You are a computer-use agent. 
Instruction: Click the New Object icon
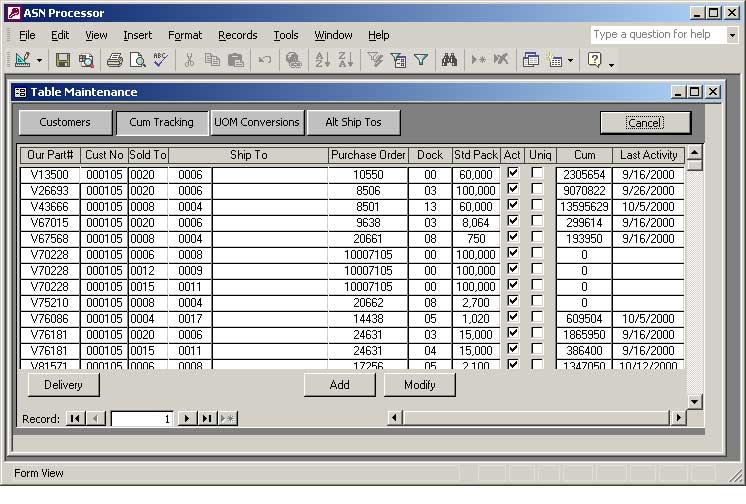click(x=555, y=60)
